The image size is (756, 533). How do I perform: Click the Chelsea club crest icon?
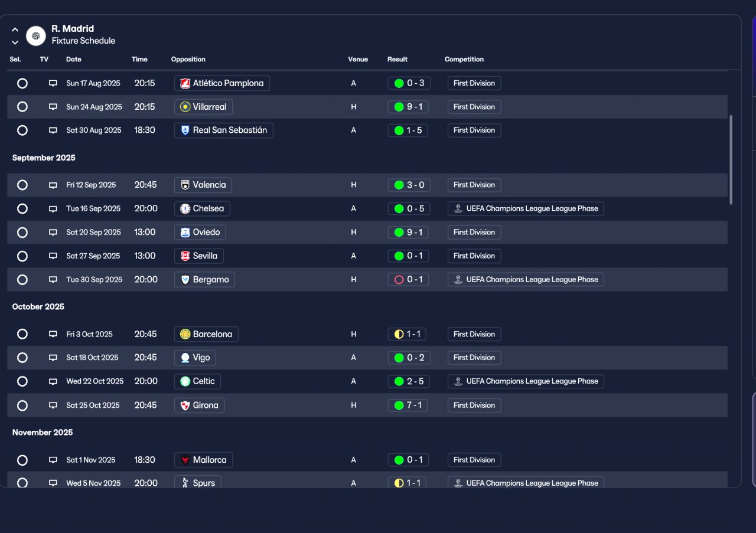point(185,208)
